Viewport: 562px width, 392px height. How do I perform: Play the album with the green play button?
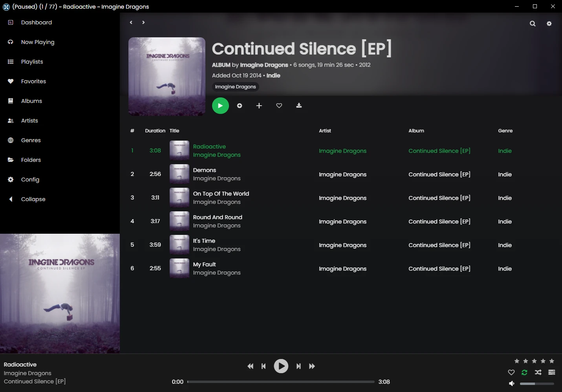(220, 106)
